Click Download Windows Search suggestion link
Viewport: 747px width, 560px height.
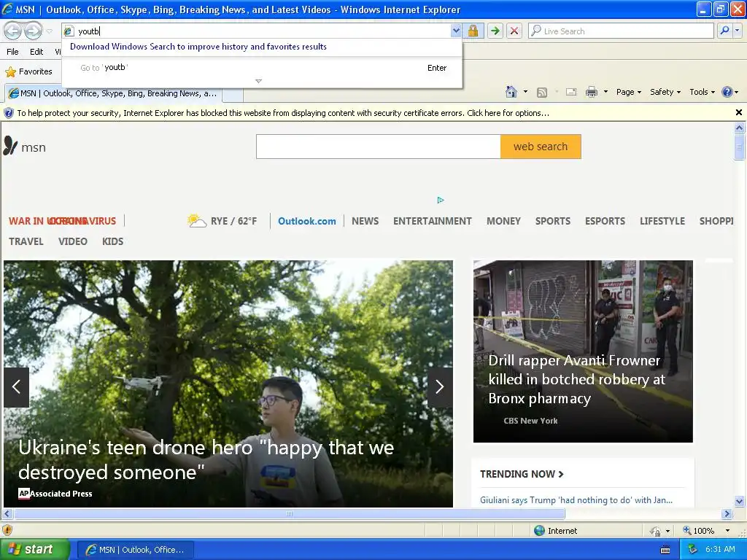[x=198, y=47]
